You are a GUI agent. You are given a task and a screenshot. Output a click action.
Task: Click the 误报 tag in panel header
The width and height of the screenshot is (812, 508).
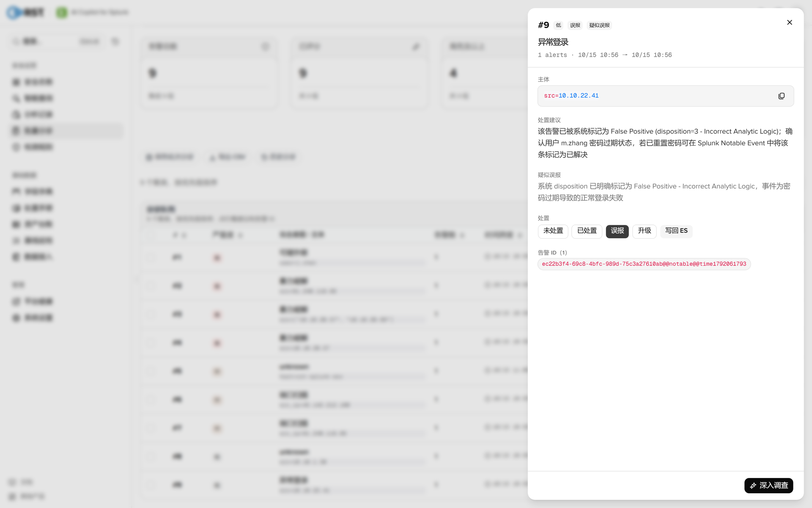tap(575, 25)
